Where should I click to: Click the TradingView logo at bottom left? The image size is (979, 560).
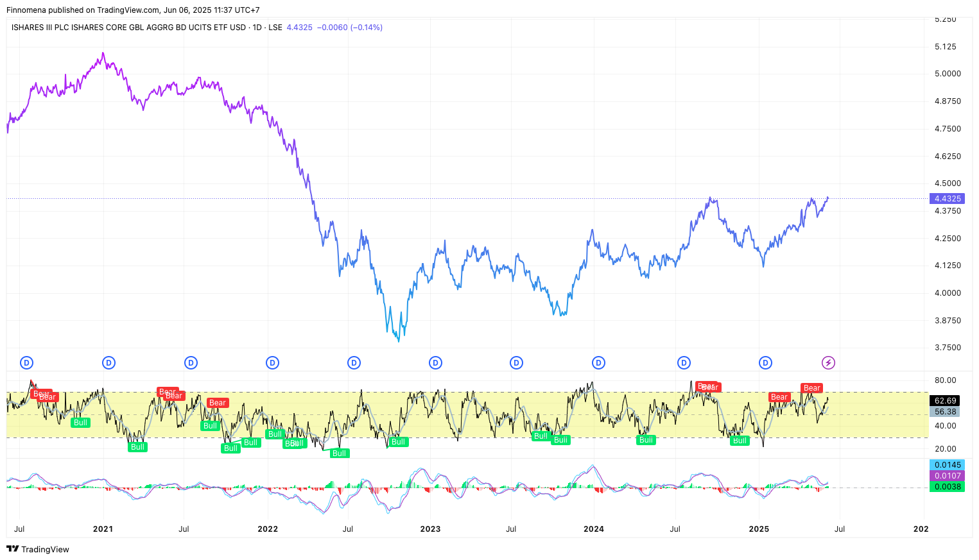pyautogui.click(x=38, y=549)
